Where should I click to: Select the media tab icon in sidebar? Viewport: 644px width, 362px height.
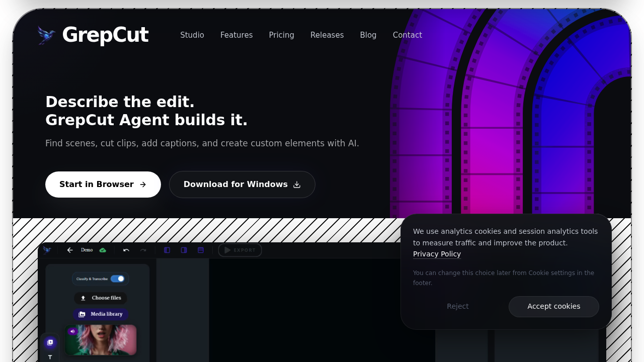pos(50,342)
